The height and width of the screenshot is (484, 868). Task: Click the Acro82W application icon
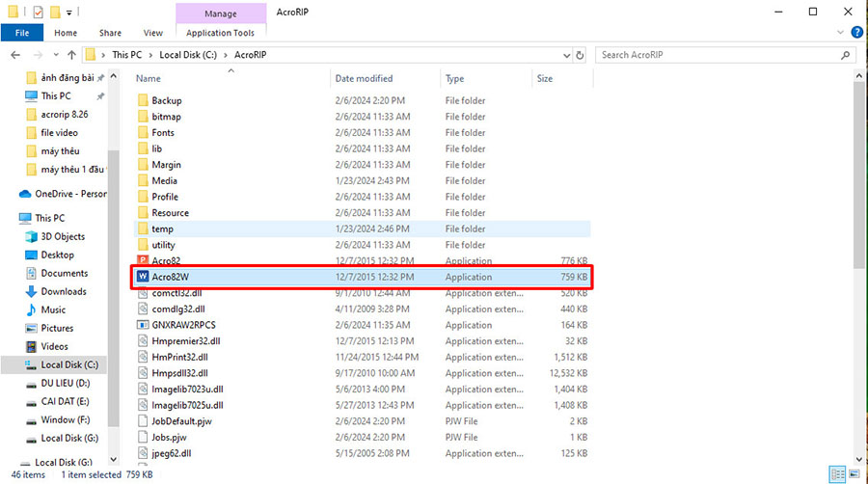(x=143, y=277)
